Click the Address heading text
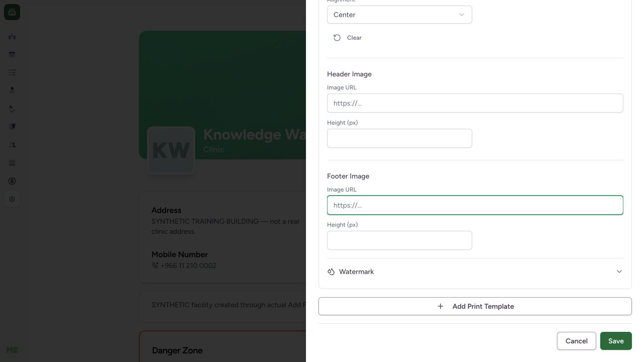The image size is (644, 362). [x=167, y=210]
